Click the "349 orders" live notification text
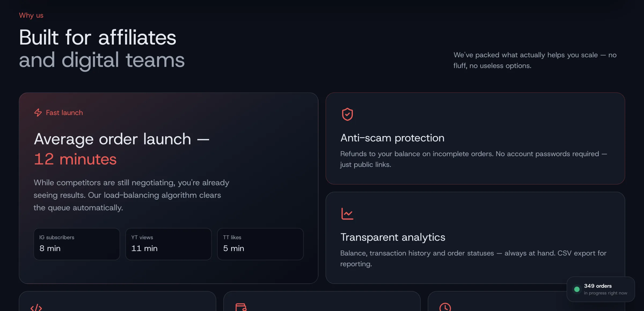The height and width of the screenshot is (311, 644). pyautogui.click(x=598, y=286)
